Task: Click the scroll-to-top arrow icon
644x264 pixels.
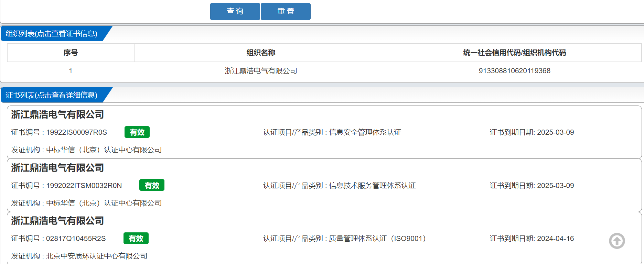Action: pos(617,241)
